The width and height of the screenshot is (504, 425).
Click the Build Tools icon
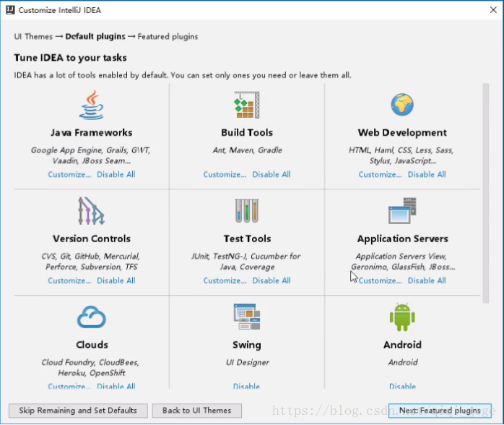tap(247, 106)
